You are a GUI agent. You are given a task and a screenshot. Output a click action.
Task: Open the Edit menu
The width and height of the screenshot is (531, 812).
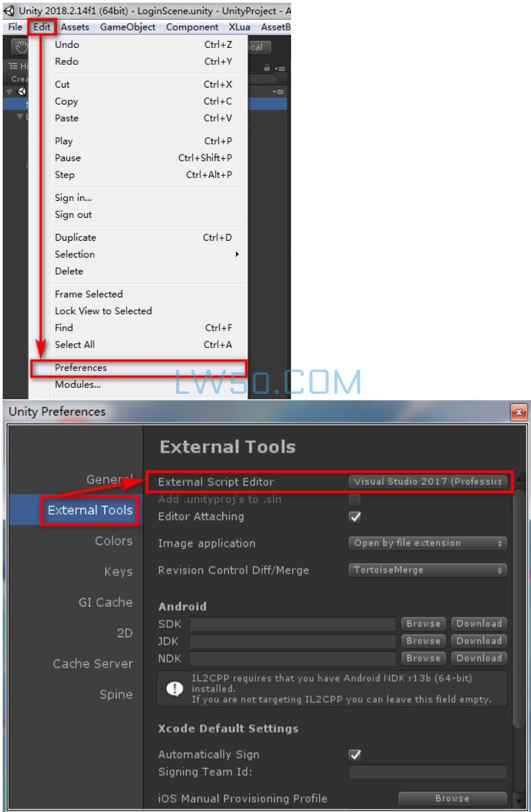[42, 27]
